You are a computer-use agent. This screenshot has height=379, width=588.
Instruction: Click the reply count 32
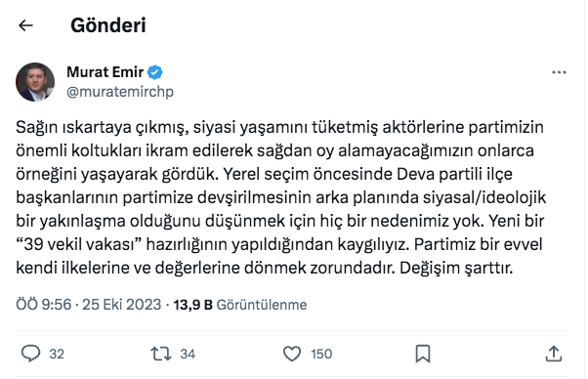57,354
